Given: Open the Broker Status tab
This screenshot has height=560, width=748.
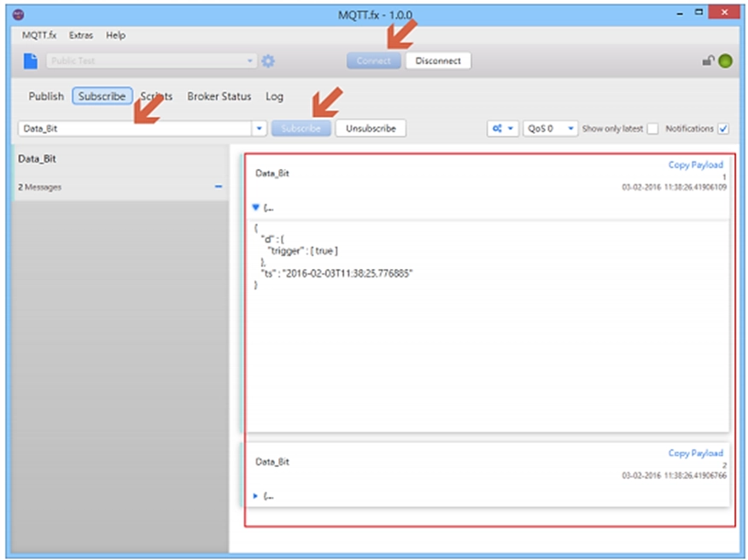Looking at the screenshot, I should click(219, 96).
